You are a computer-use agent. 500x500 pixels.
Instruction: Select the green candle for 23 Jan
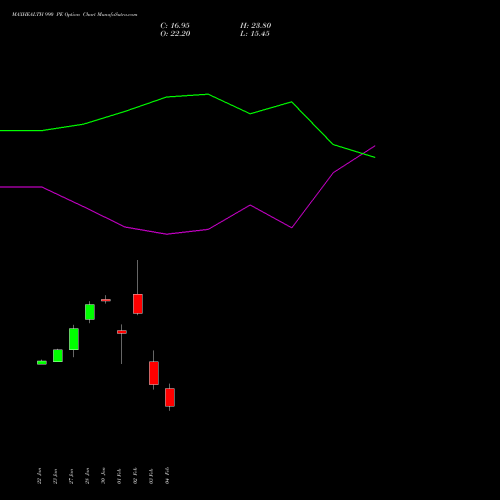click(x=58, y=356)
